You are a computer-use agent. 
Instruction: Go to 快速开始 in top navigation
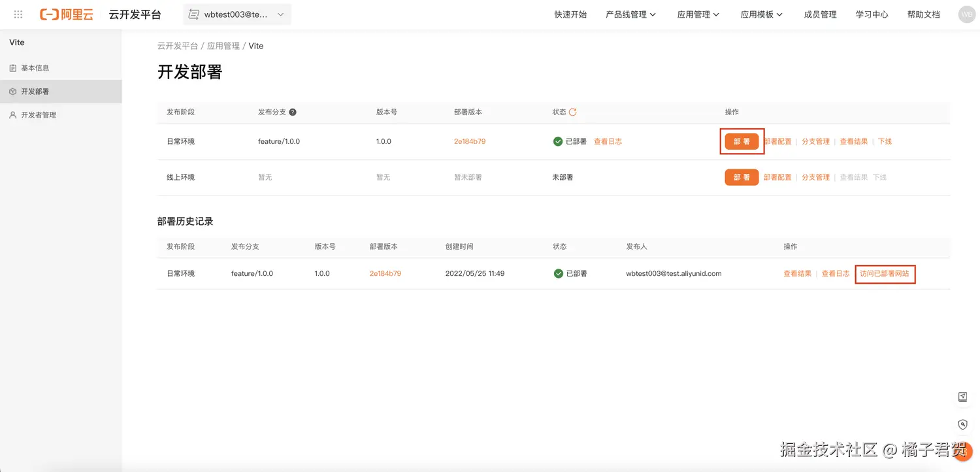[570, 14]
